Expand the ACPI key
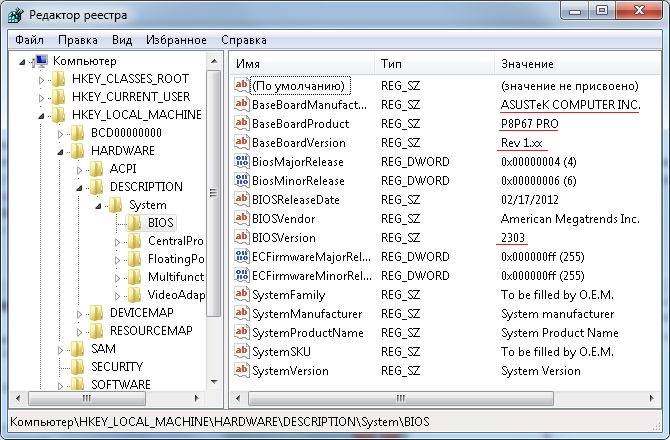Viewport: 670px width, 440px height. 78,169
